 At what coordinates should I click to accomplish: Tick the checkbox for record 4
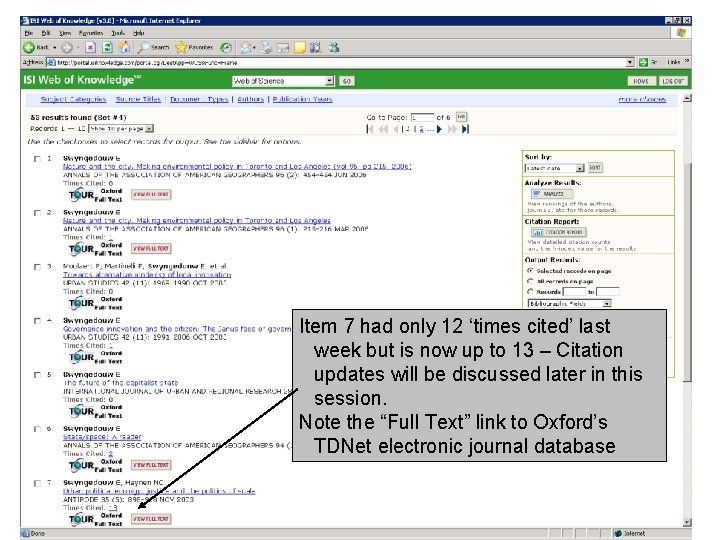tap(37, 321)
